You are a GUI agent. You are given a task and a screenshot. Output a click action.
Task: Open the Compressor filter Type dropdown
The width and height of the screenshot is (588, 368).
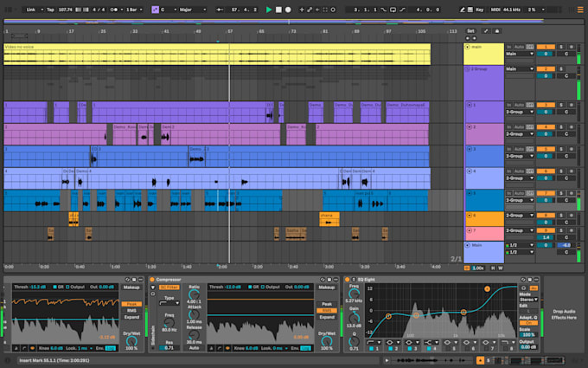169,303
